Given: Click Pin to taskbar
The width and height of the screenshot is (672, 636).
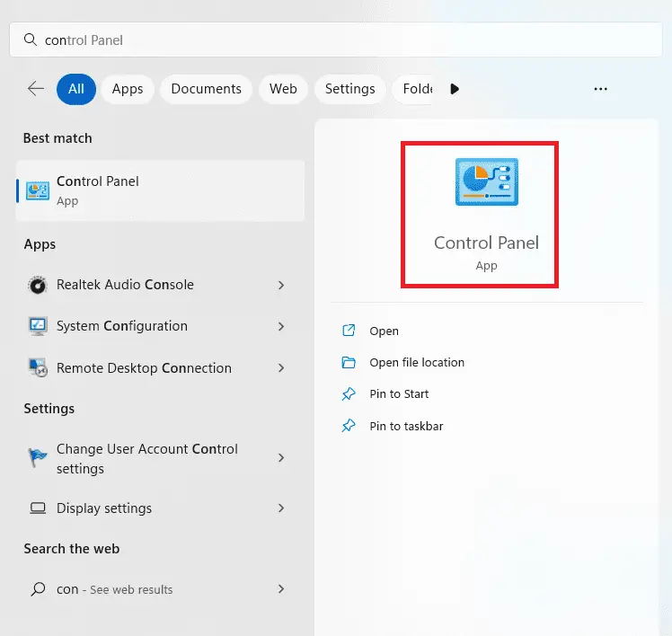Looking at the screenshot, I should (406, 426).
